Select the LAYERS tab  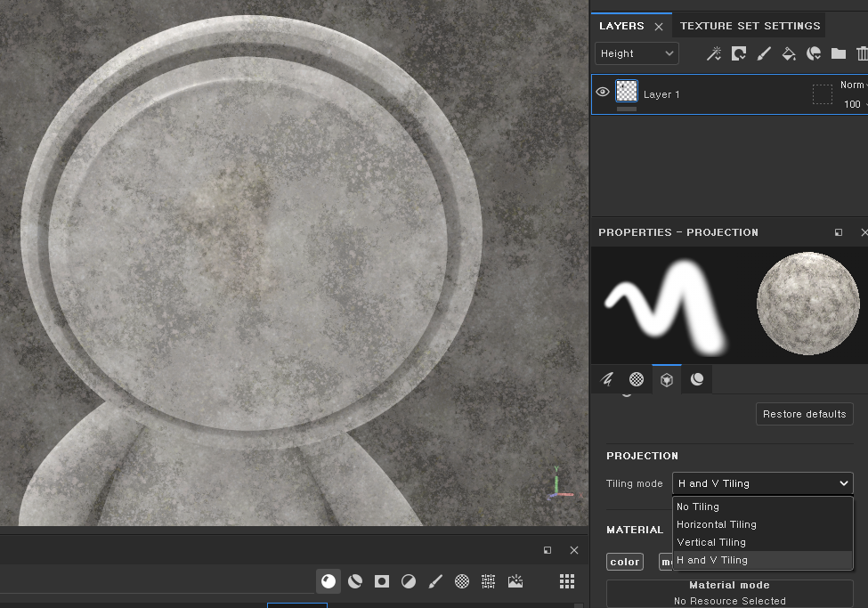(621, 26)
